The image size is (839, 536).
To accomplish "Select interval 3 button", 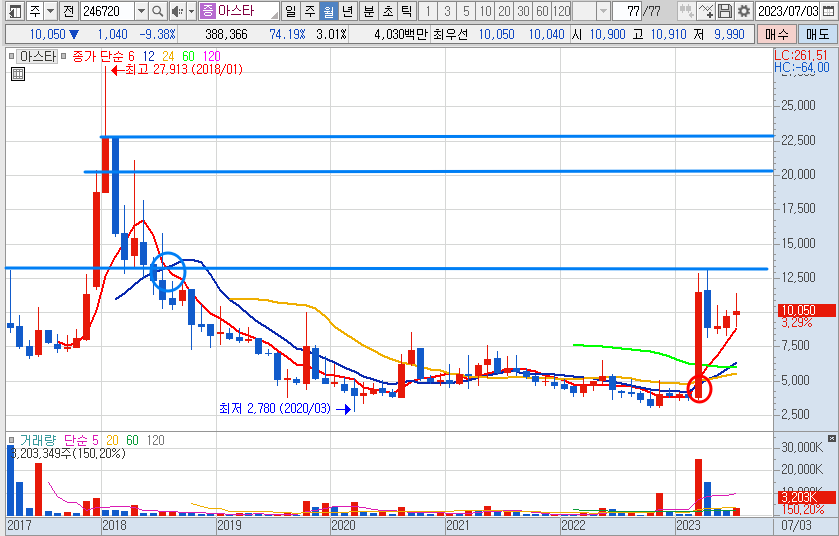I will (x=447, y=11).
